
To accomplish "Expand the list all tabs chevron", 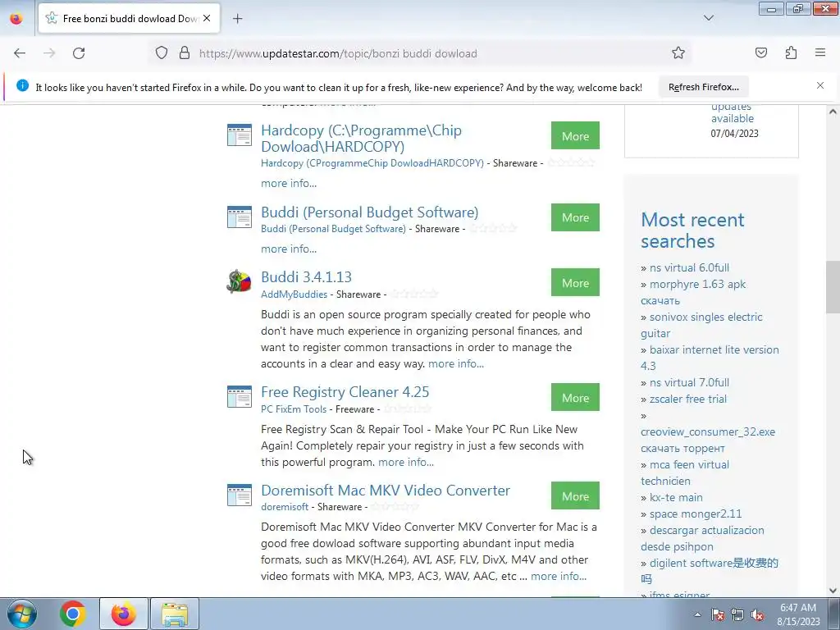I will (x=708, y=18).
